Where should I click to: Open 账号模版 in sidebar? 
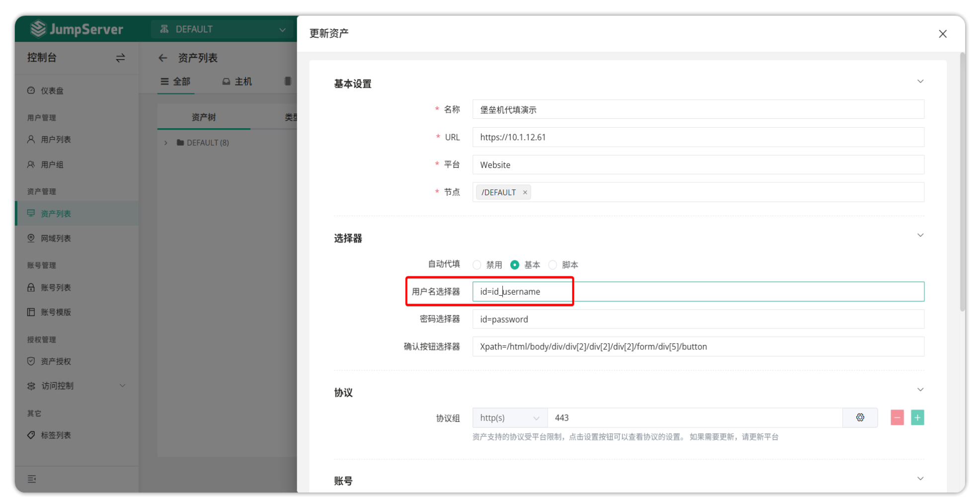coord(56,312)
